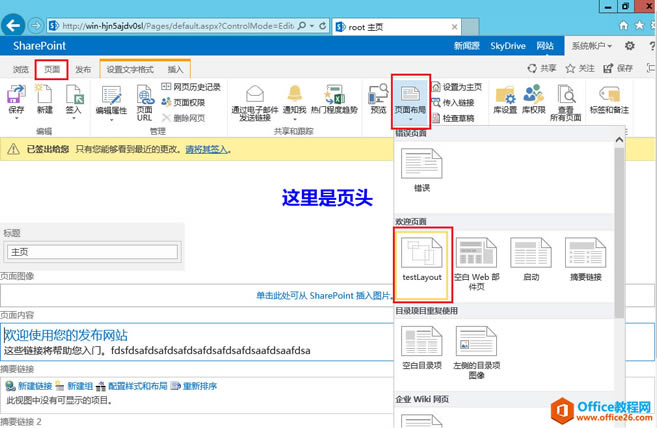This screenshot has width=657, height=428.
Task: Click E-mail a Link envelope icon
Action: pyautogui.click(x=255, y=94)
